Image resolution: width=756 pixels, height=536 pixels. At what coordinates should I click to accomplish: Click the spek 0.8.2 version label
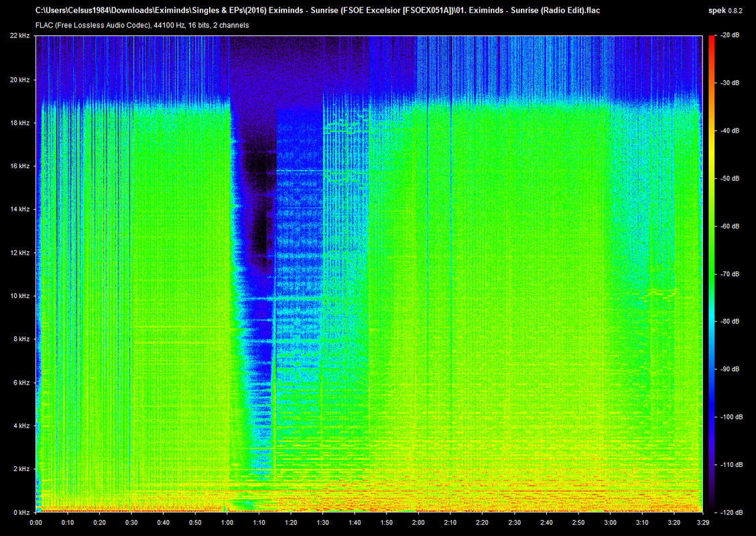[726, 10]
